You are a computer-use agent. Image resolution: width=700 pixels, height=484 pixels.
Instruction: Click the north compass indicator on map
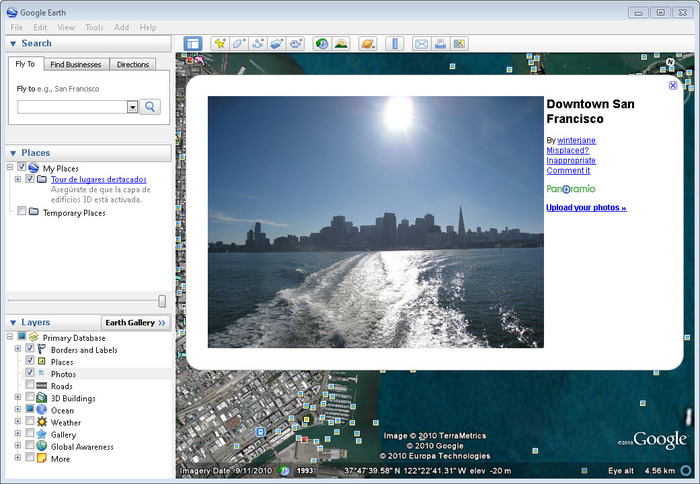point(670,62)
